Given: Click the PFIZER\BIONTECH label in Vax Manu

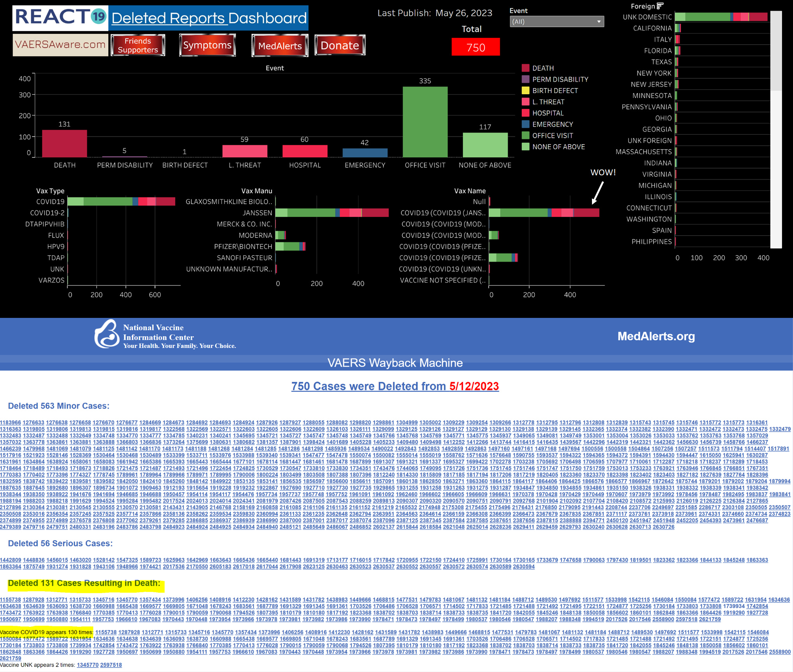Looking at the screenshot, I should [x=243, y=247].
